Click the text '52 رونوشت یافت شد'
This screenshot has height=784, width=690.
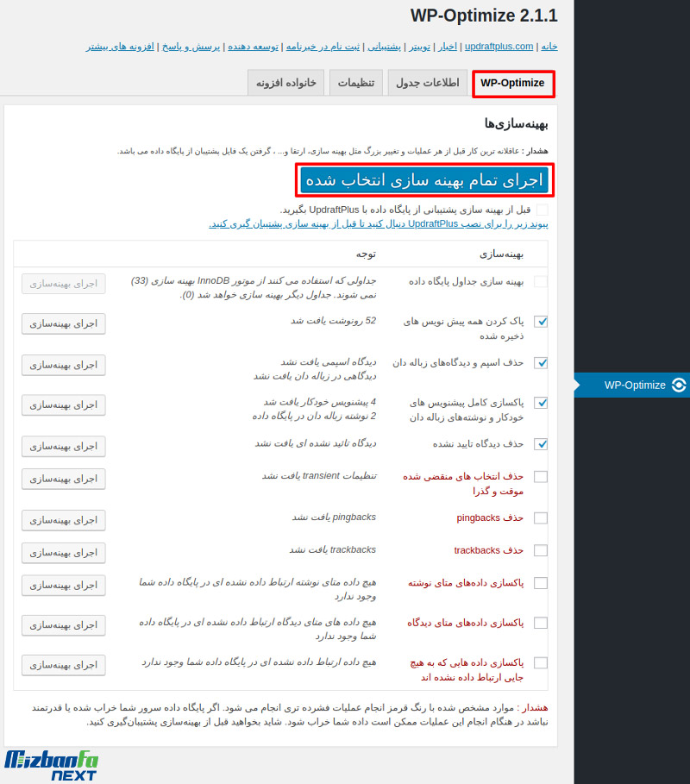[x=334, y=321]
